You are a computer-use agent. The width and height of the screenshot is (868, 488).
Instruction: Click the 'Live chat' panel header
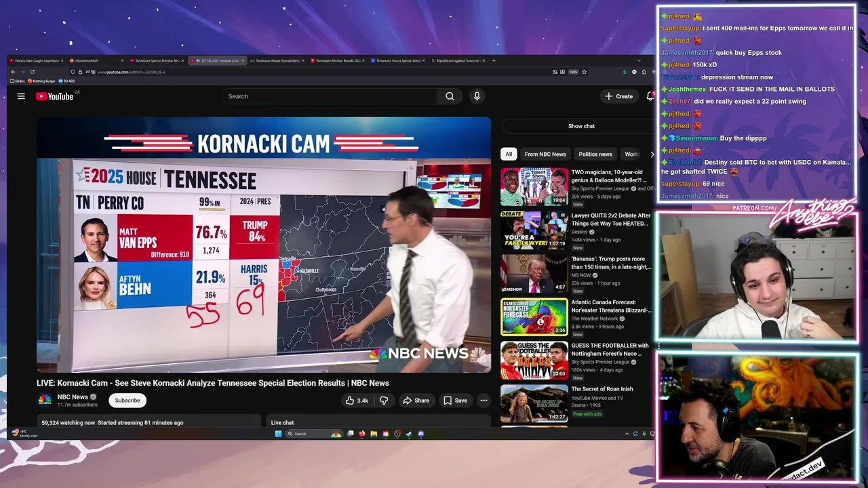tap(283, 423)
